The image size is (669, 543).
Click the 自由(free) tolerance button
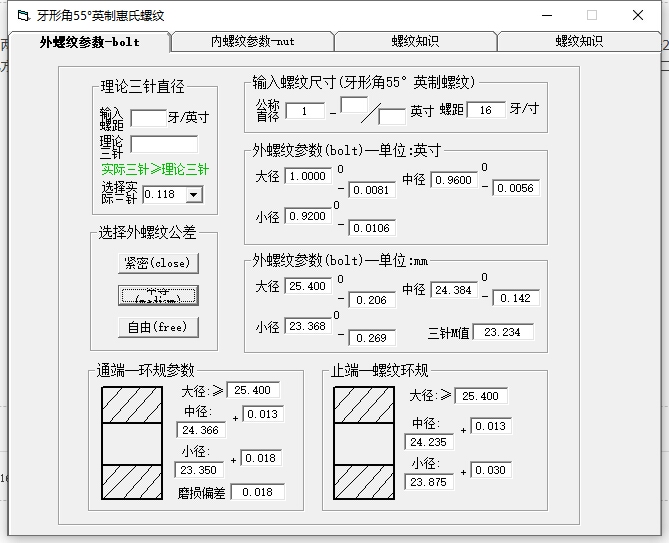158,327
